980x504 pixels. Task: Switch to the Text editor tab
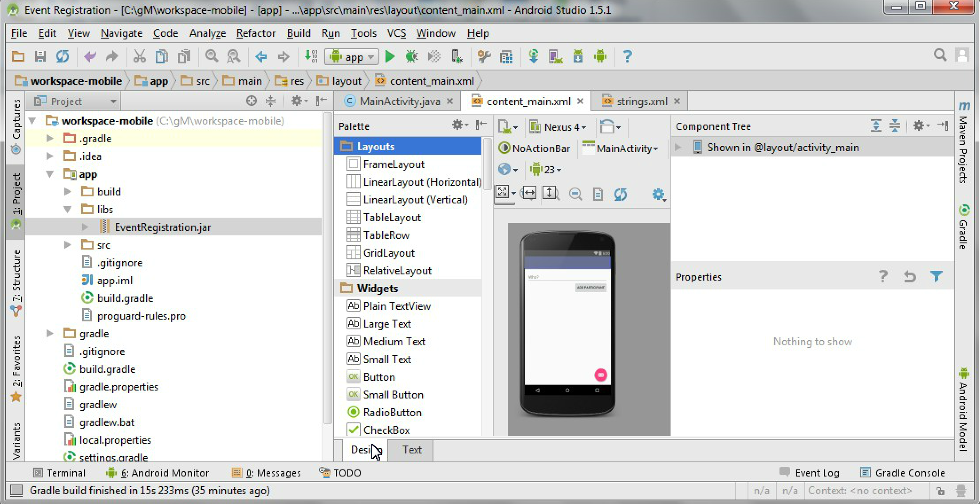pyautogui.click(x=412, y=450)
